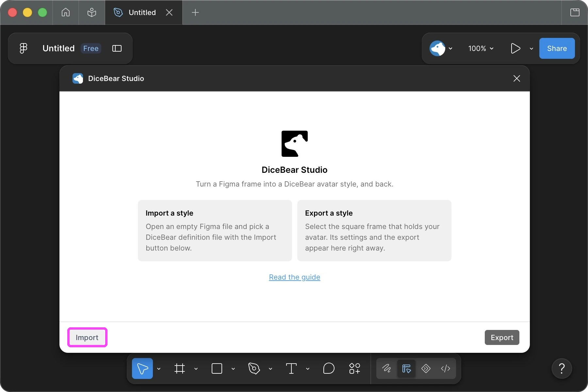This screenshot has width=588, height=392.
Task: Open the Read the guide link
Action: click(x=295, y=277)
